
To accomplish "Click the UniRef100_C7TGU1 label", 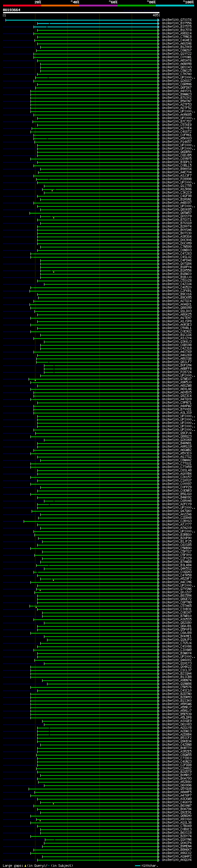I will pyautogui.click(x=177, y=464).
